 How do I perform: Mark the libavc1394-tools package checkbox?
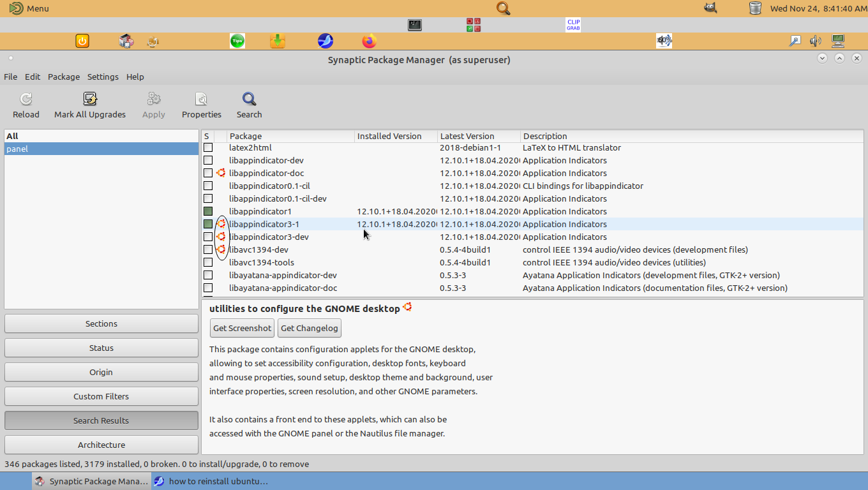point(208,262)
